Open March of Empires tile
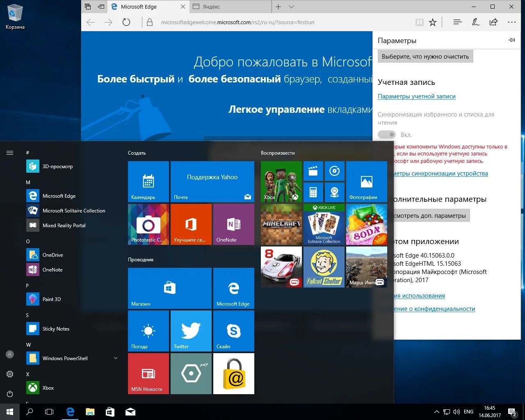The width and height of the screenshot is (525, 420). [367, 267]
